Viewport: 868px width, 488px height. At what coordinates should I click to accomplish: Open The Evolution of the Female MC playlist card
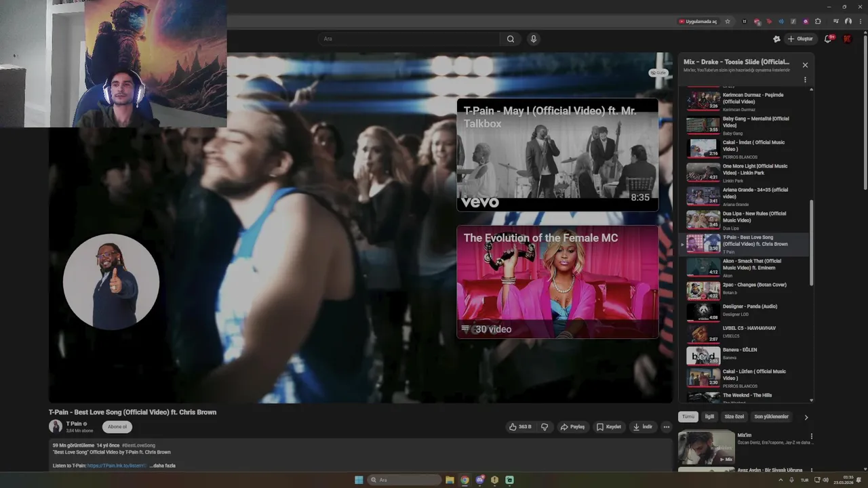click(x=557, y=282)
